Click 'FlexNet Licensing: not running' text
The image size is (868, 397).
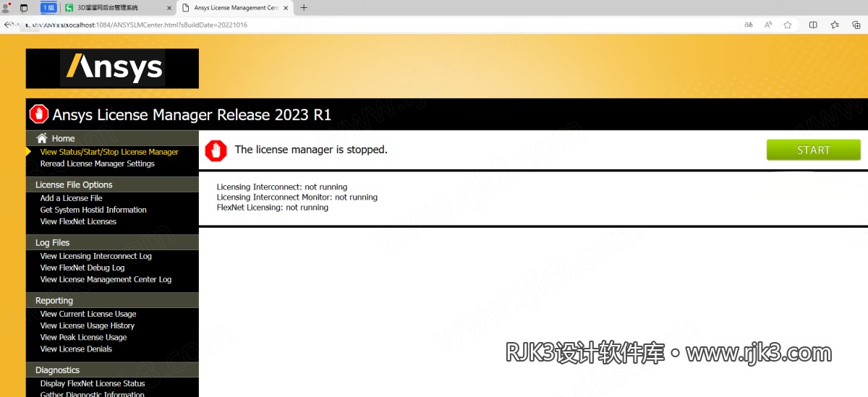pyautogui.click(x=273, y=207)
